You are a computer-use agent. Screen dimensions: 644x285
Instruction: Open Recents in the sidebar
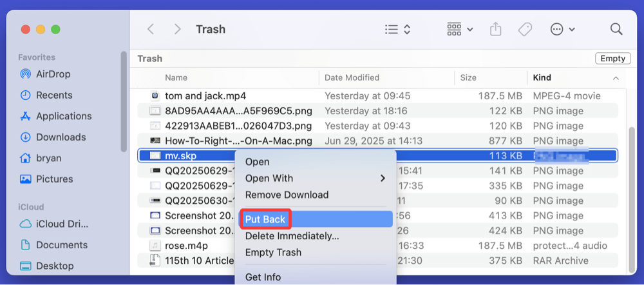(46, 95)
